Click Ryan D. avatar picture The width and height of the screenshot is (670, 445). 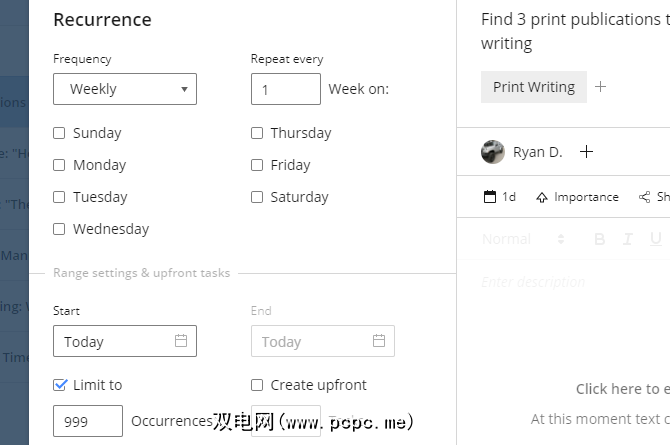tap(493, 152)
